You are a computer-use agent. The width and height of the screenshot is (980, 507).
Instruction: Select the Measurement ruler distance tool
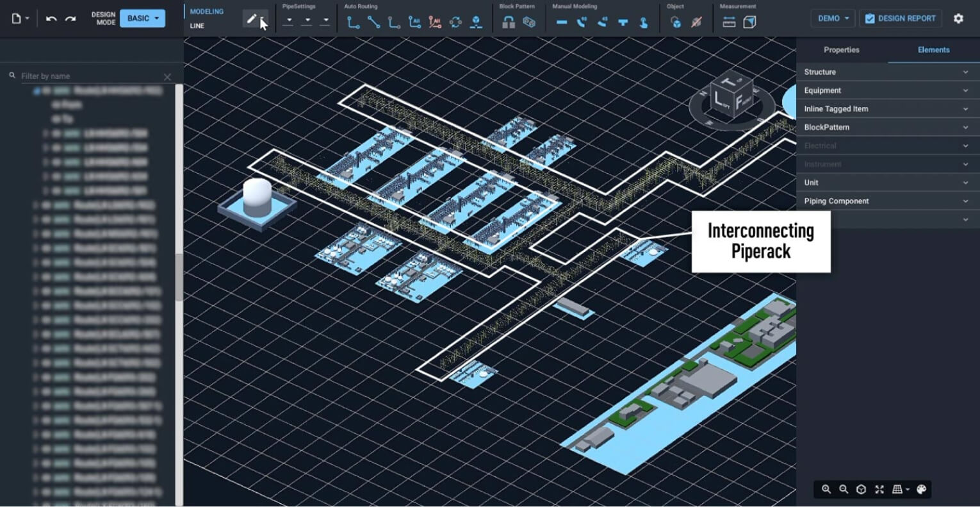(729, 22)
